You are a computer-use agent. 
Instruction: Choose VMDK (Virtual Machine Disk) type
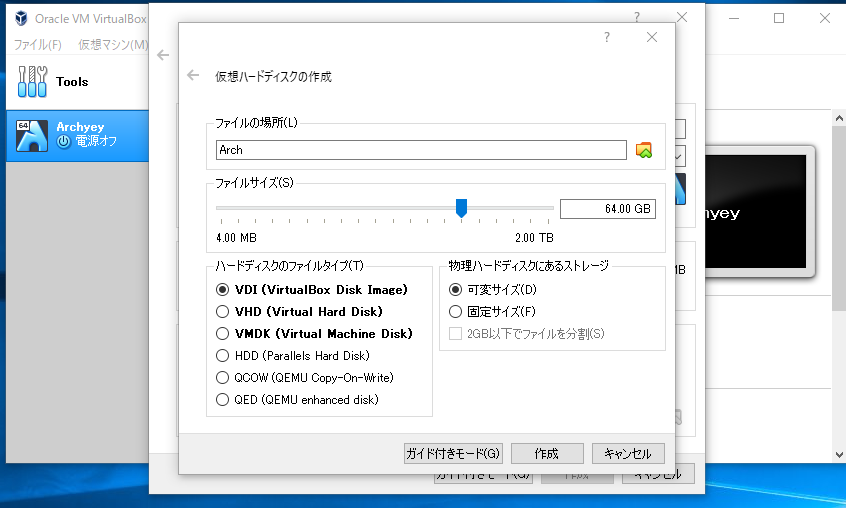point(222,334)
